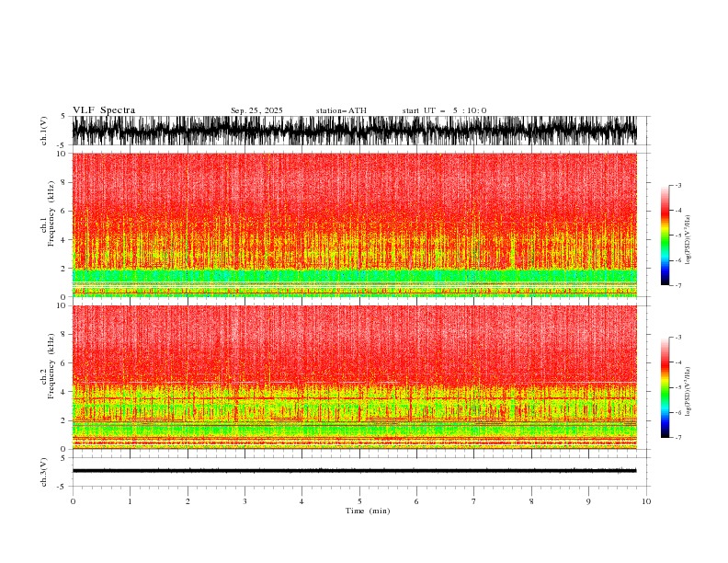Click the "start UT = 5 :10: 0" text
Image resolution: width=728 pixels, height=563 pixels.
(444, 110)
